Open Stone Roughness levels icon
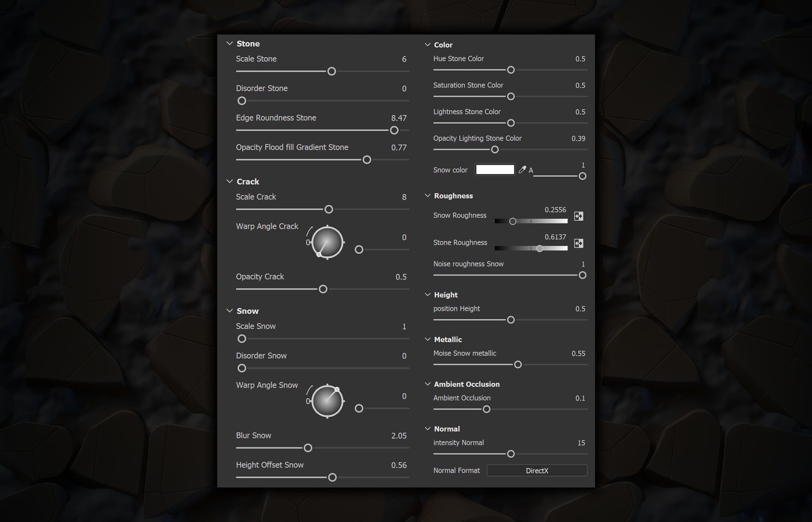Image resolution: width=812 pixels, height=522 pixels. point(579,243)
